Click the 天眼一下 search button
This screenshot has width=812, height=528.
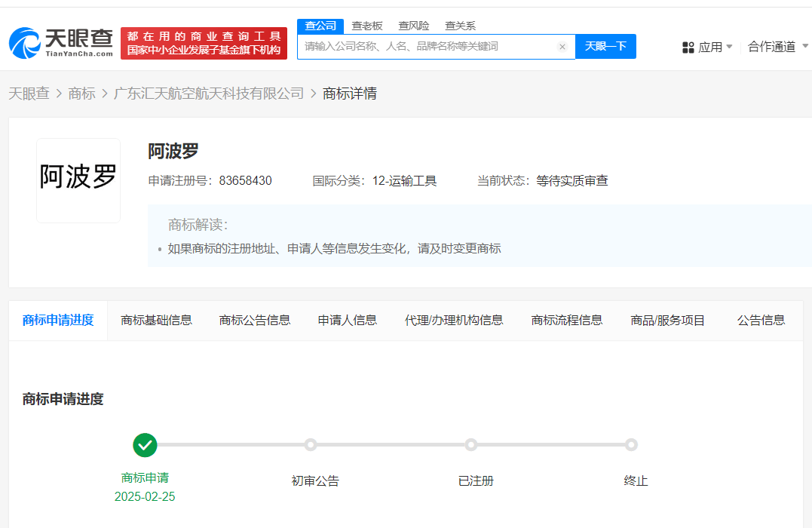[605, 47]
